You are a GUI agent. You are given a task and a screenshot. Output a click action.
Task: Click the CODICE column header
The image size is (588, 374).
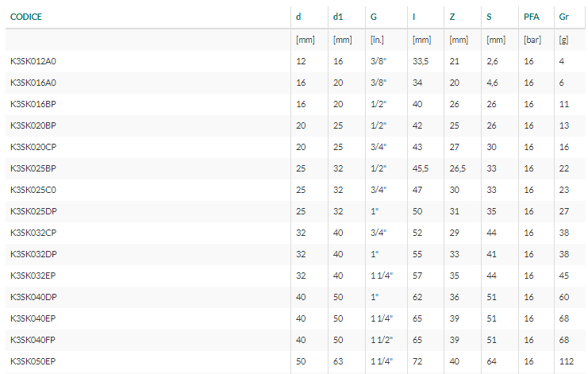[26, 17]
